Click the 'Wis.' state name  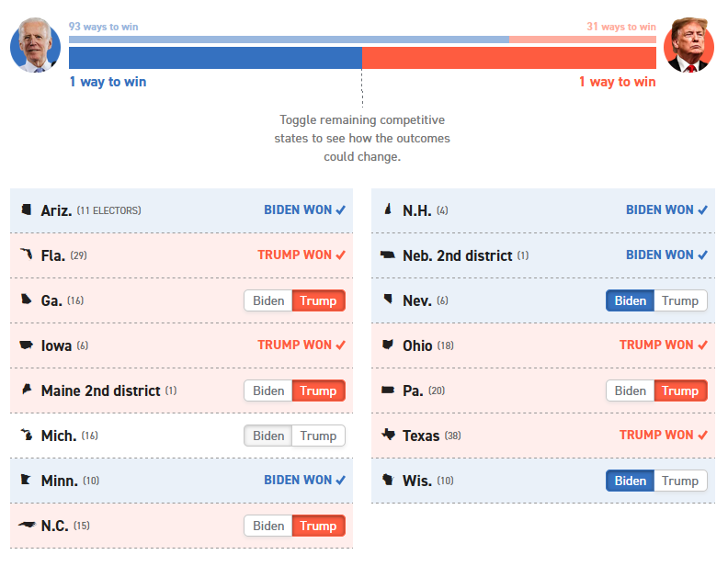[x=417, y=481]
